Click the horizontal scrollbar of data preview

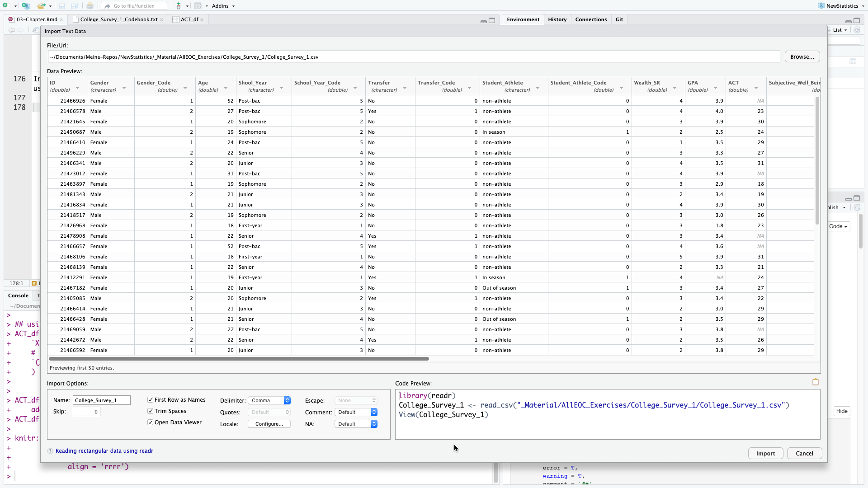click(239, 359)
